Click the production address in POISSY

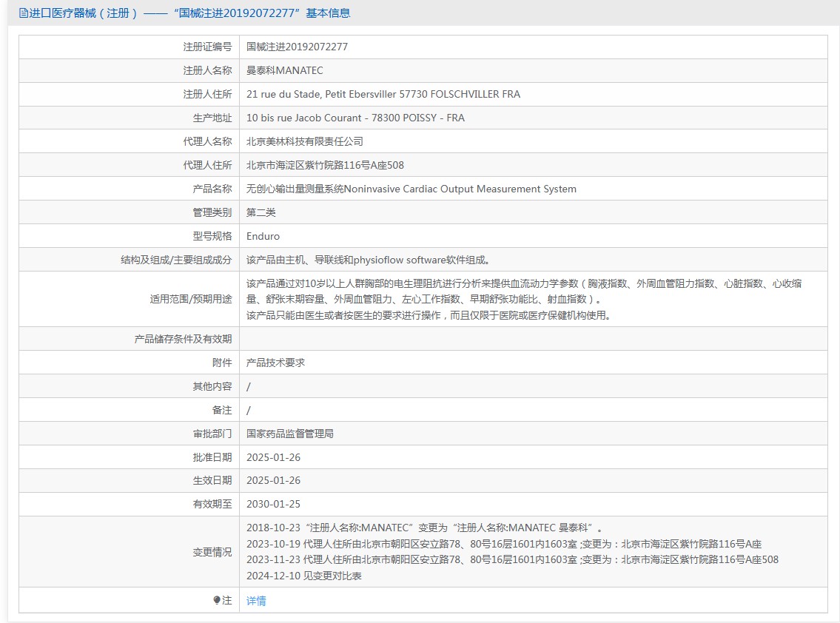[x=355, y=118]
